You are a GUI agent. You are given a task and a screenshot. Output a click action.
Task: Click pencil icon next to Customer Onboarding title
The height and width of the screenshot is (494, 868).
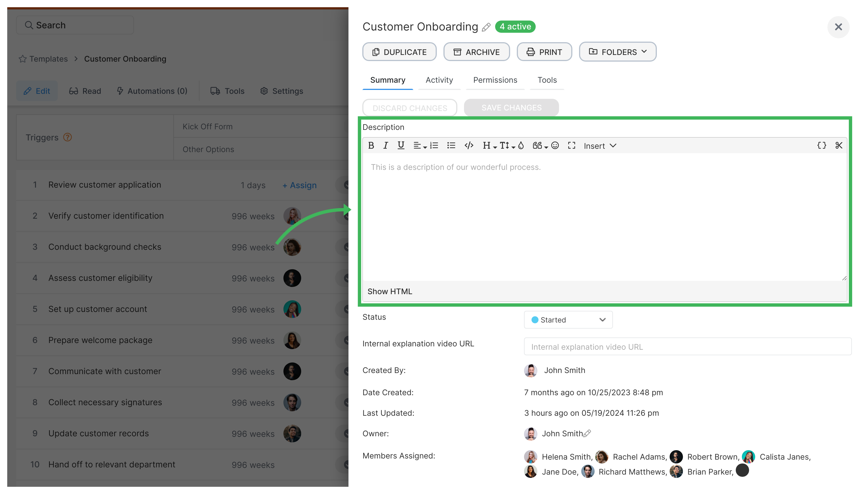tap(486, 27)
